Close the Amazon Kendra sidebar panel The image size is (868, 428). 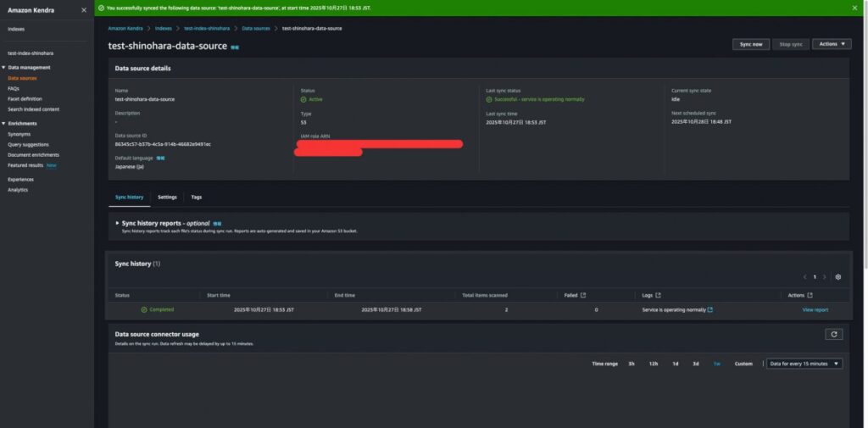83,10
